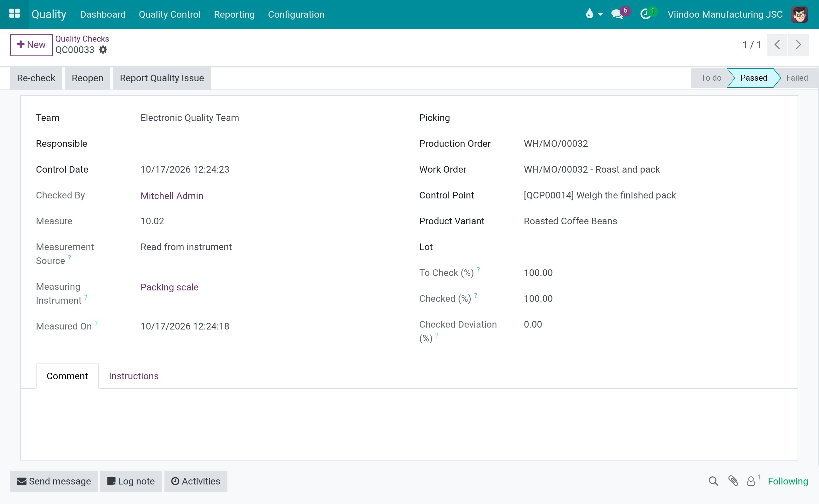Switch to the Instructions tab
The height and width of the screenshot is (504, 819).
pos(134,376)
